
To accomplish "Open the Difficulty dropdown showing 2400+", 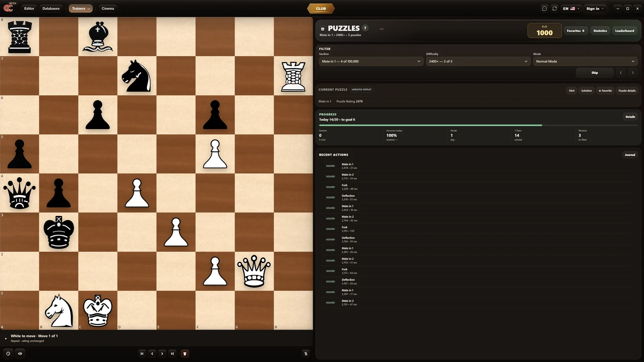I will (x=478, y=62).
